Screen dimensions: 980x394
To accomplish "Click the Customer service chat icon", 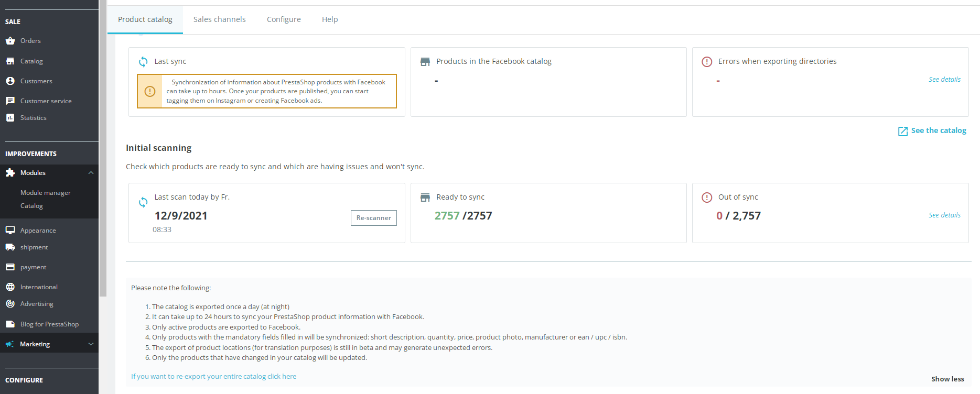I will tap(10, 101).
